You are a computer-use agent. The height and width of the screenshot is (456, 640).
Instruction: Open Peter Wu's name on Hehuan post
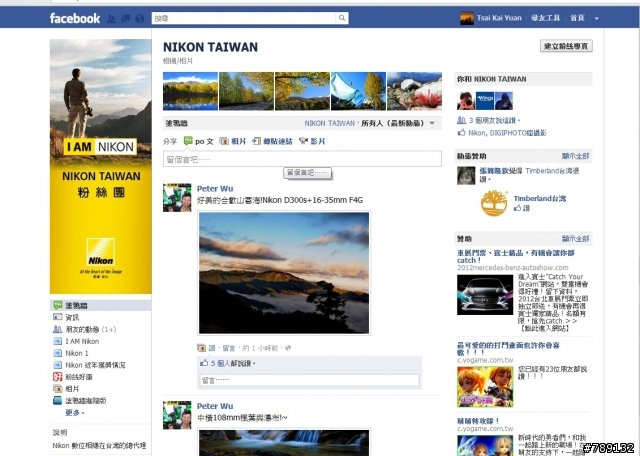point(215,189)
